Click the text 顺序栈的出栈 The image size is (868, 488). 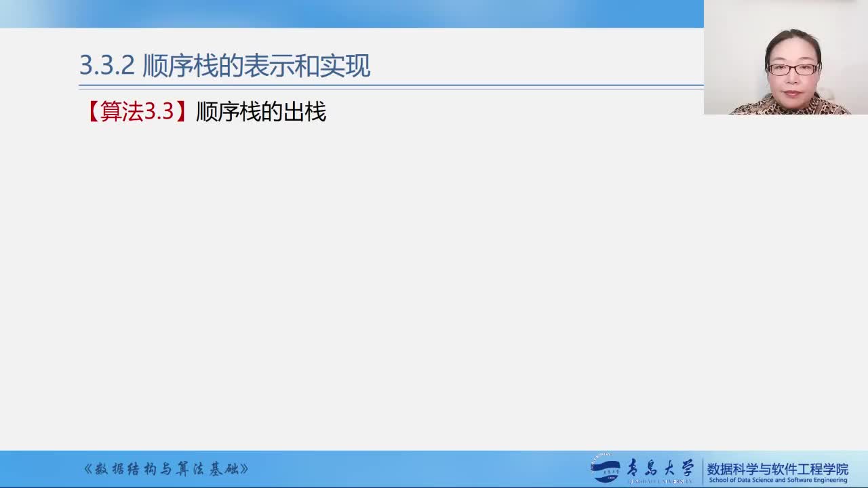point(261,111)
